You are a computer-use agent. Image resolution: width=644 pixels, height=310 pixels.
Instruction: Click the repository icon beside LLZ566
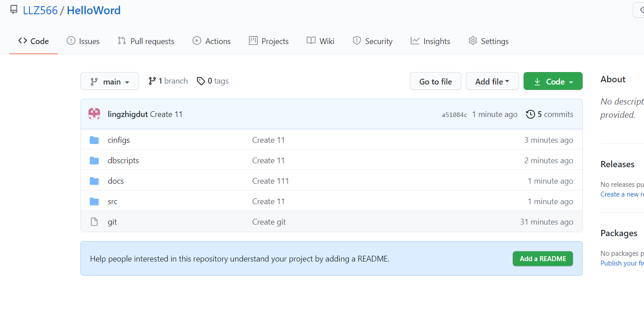tap(14, 10)
